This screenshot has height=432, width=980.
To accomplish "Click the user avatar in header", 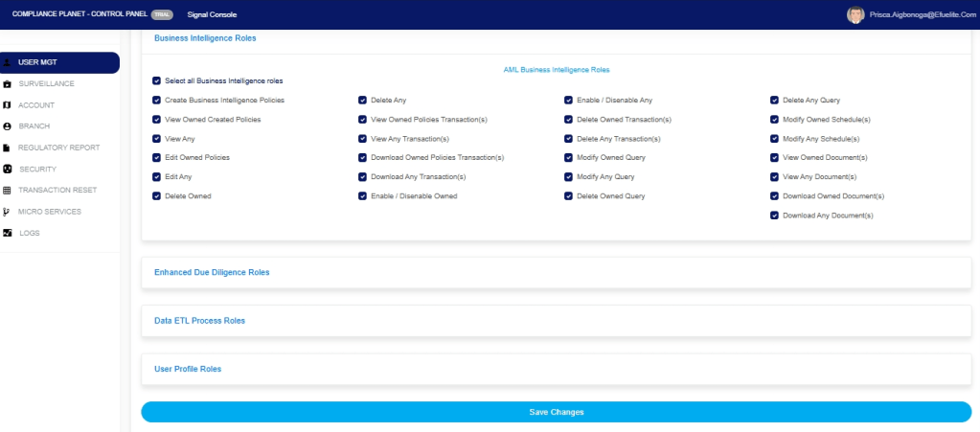I will point(855,14).
